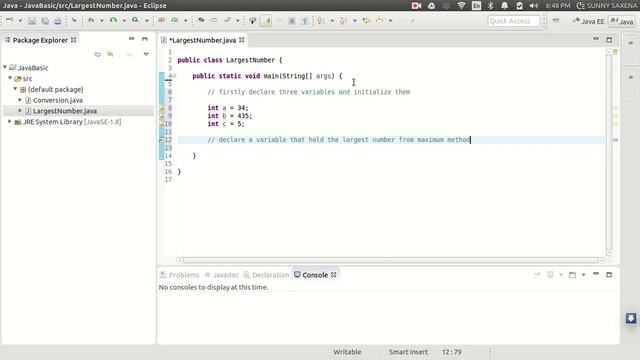This screenshot has width=640, height=360.
Task: Click the warning marker on line 8
Action: [162, 108]
